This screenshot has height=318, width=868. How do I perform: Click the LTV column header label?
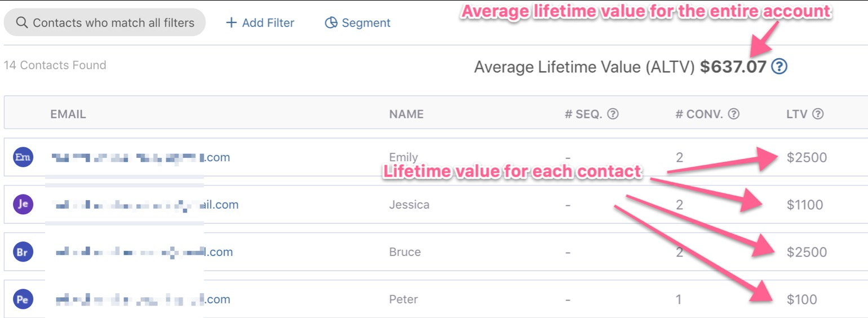coord(797,114)
